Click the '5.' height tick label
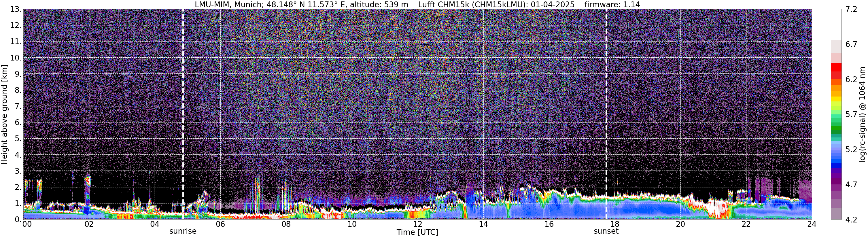The width and height of the screenshot is (868, 238). point(18,139)
